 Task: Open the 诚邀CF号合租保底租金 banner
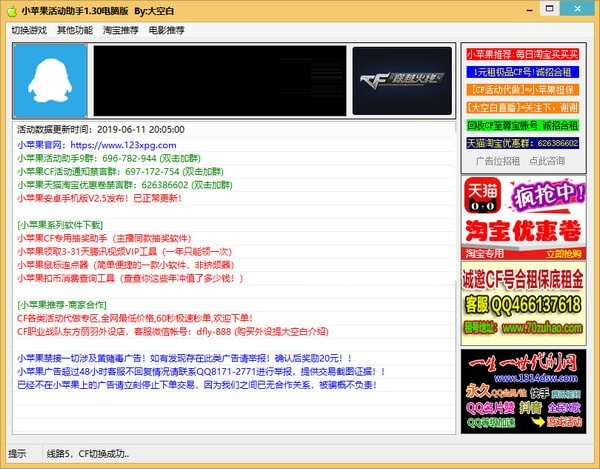coord(523,303)
